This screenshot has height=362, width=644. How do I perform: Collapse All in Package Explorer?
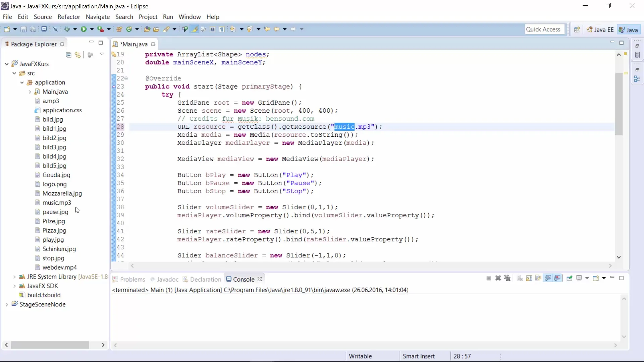[x=69, y=55]
